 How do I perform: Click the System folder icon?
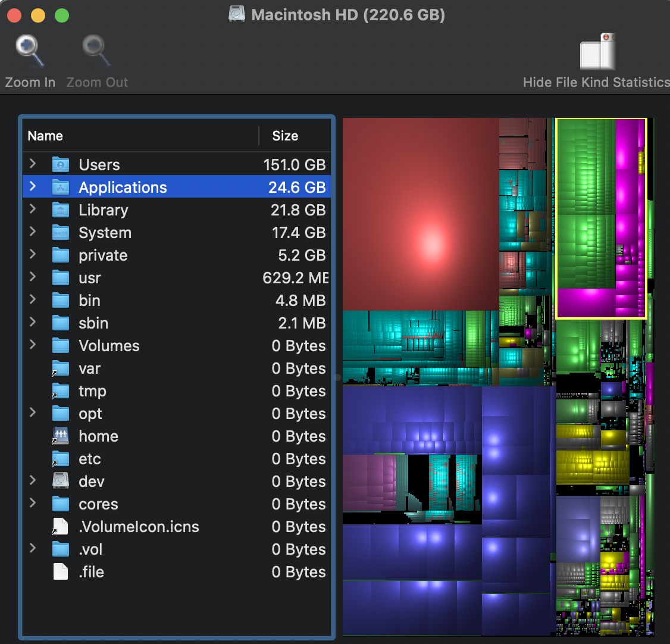[61, 233]
